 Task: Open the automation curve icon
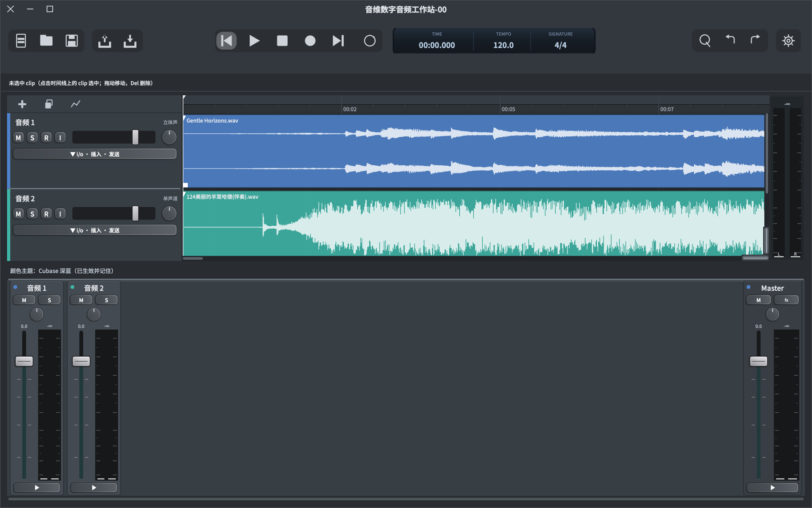tap(75, 104)
